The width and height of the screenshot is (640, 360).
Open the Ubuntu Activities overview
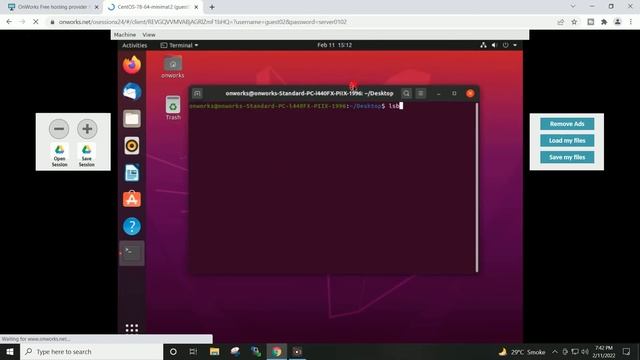click(x=134, y=45)
